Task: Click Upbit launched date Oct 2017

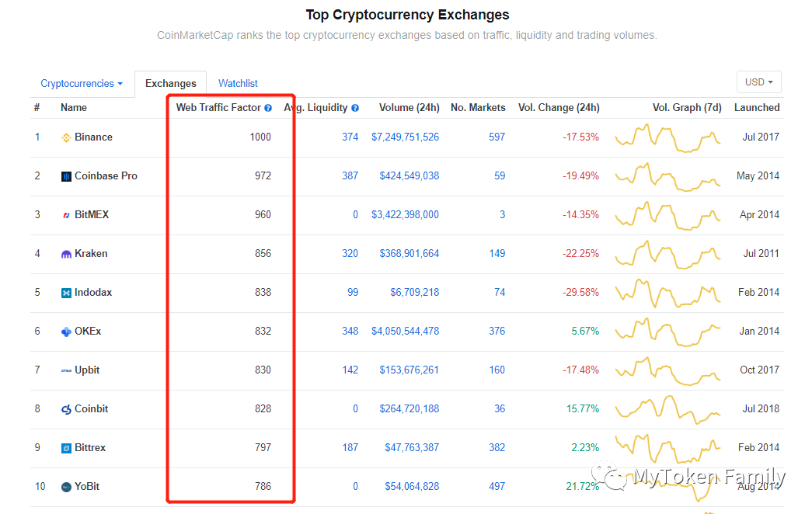Action: pyautogui.click(x=759, y=370)
